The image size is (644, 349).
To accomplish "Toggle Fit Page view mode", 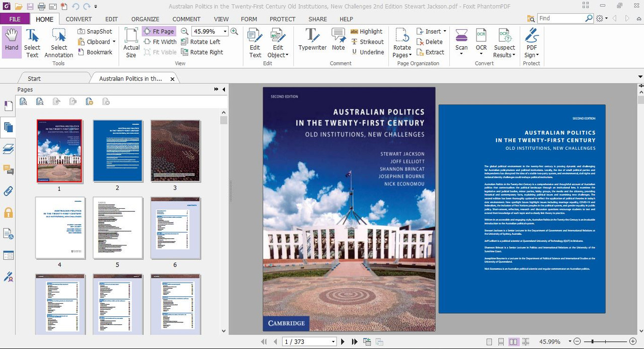I will pyautogui.click(x=159, y=31).
